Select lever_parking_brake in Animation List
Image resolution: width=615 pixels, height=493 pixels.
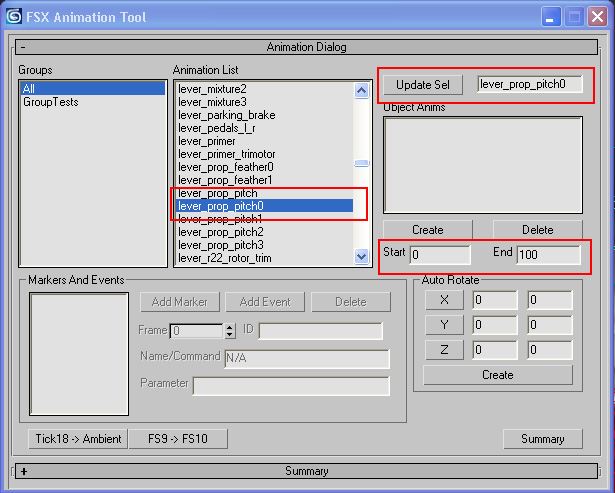pos(227,115)
